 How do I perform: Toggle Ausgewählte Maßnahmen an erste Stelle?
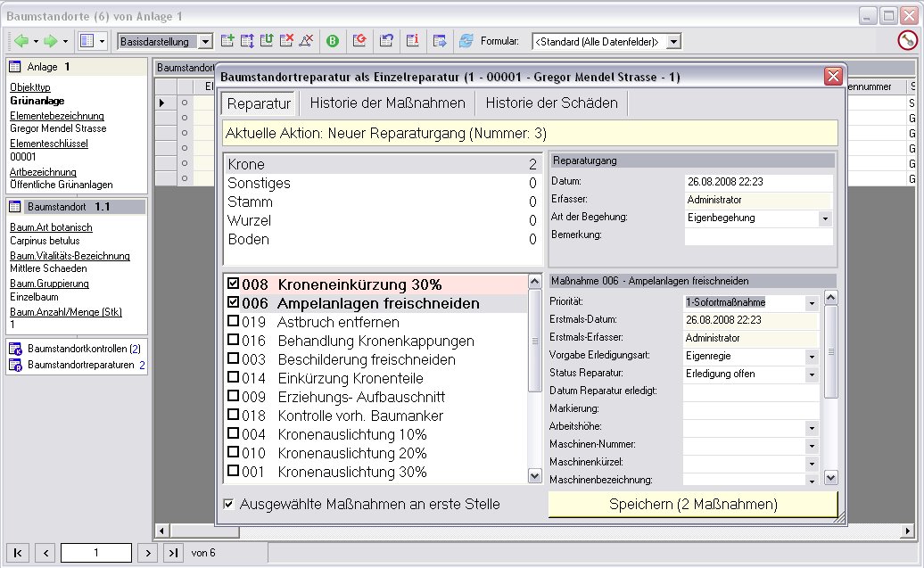[229, 505]
